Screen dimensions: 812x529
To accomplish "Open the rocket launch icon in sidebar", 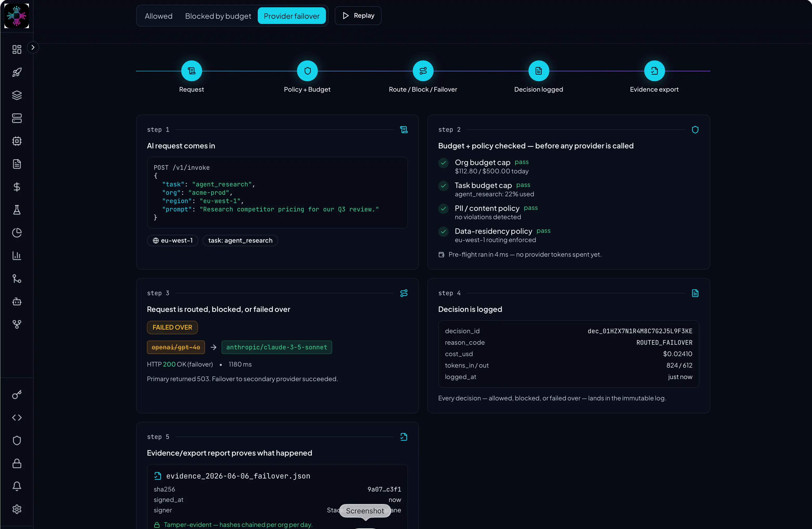I will pyautogui.click(x=17, y=72).
